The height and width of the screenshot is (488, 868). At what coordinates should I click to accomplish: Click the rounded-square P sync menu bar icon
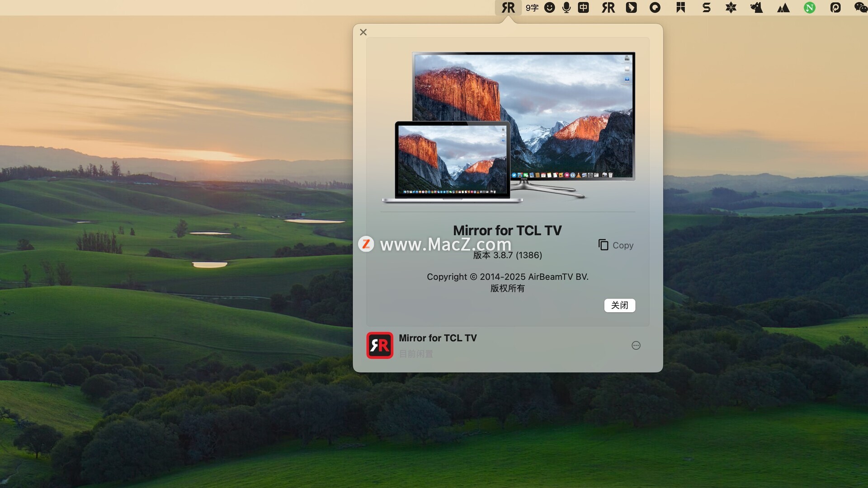coord(835,8)
